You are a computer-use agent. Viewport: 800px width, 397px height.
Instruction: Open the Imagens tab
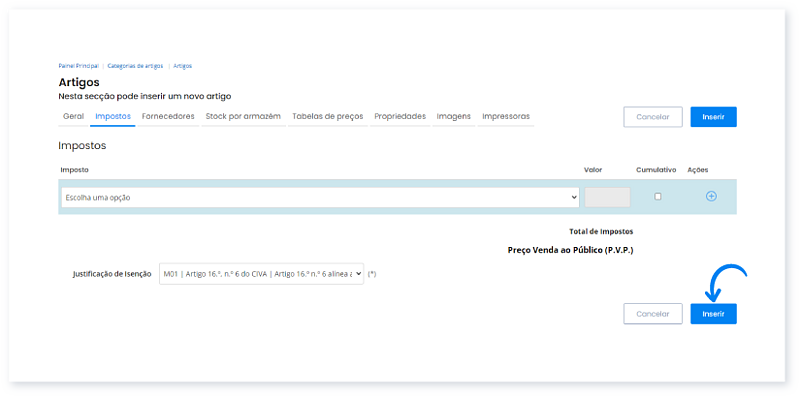pos(454,117)
